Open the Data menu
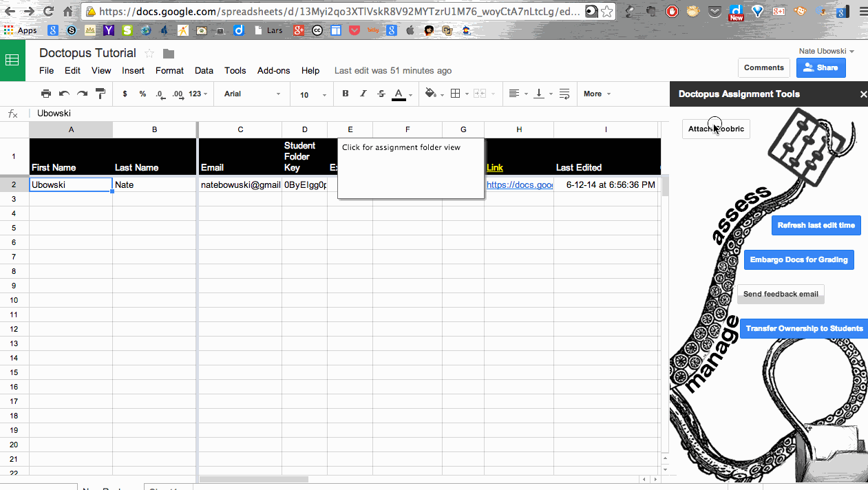 point(204,70)
